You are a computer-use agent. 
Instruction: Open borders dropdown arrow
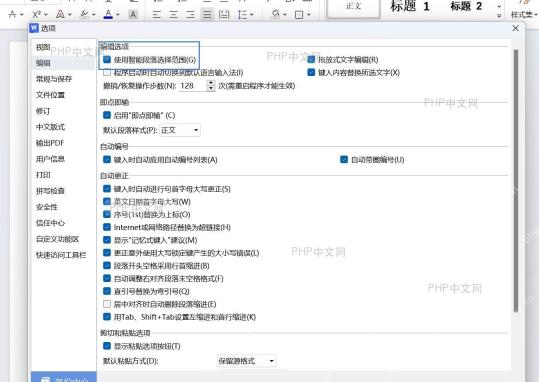click(x=308, y=15)
